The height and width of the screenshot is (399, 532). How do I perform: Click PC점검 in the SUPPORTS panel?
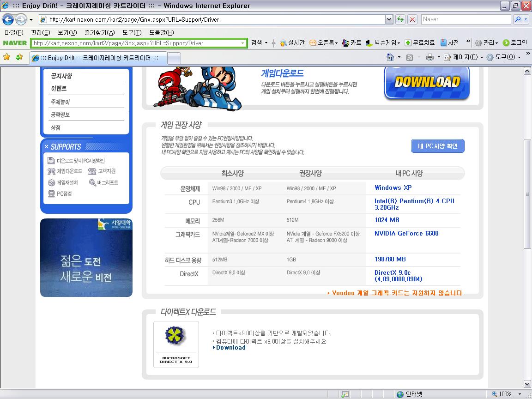click(60, 194)
